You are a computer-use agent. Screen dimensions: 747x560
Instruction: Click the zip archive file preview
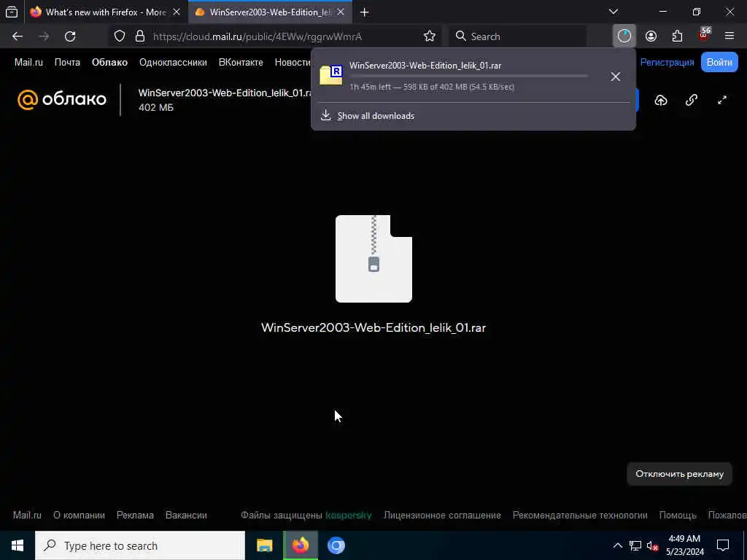pos(373,259)
